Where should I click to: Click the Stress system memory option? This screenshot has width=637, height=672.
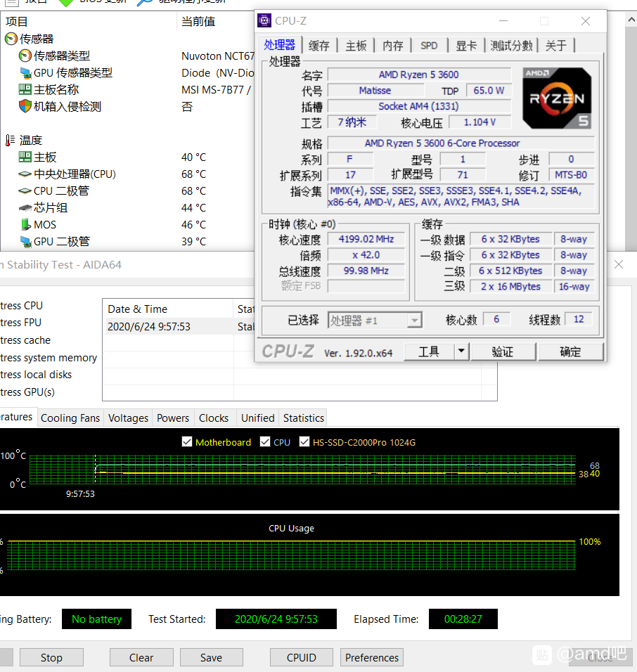tap(49, 357)
